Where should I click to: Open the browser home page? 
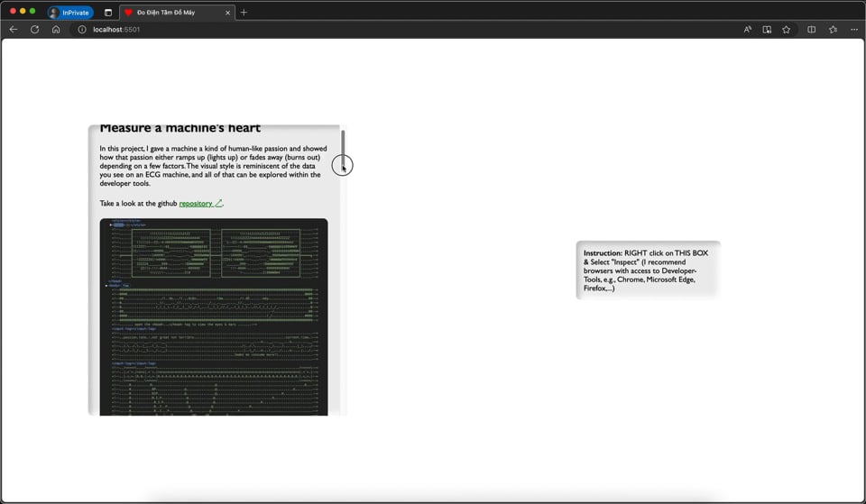56,29
